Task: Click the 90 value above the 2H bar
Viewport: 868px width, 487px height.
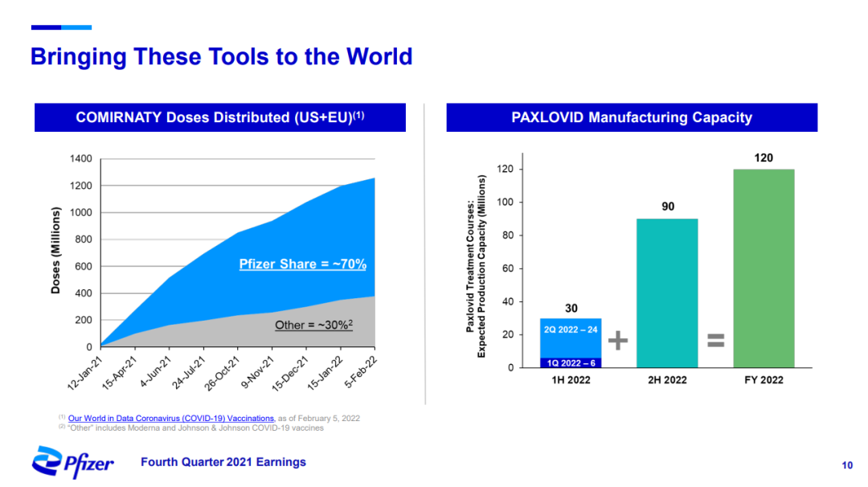Action: 668,207
